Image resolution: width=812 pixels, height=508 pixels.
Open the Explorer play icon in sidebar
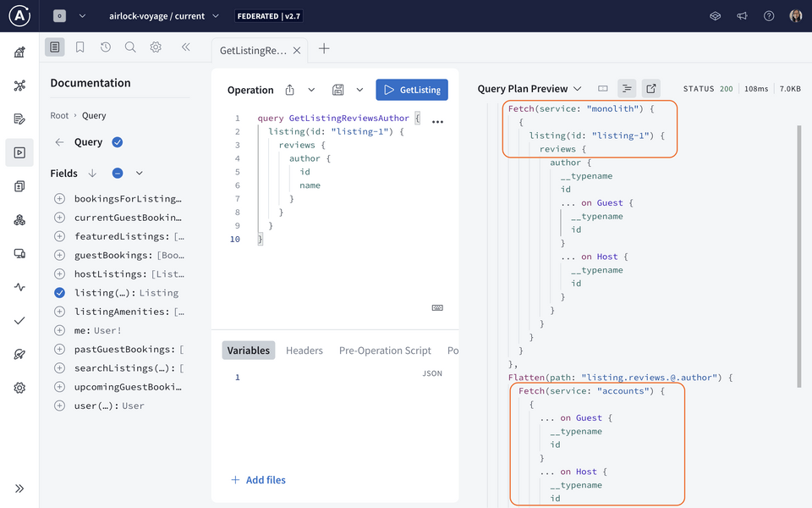pos(19,153)
